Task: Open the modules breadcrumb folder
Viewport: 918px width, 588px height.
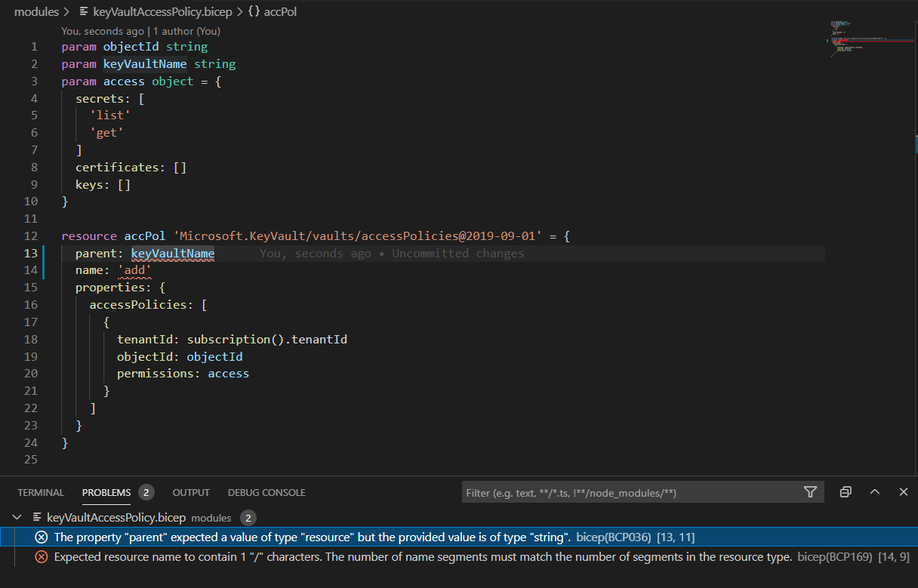Action: (x=36, y=12)
